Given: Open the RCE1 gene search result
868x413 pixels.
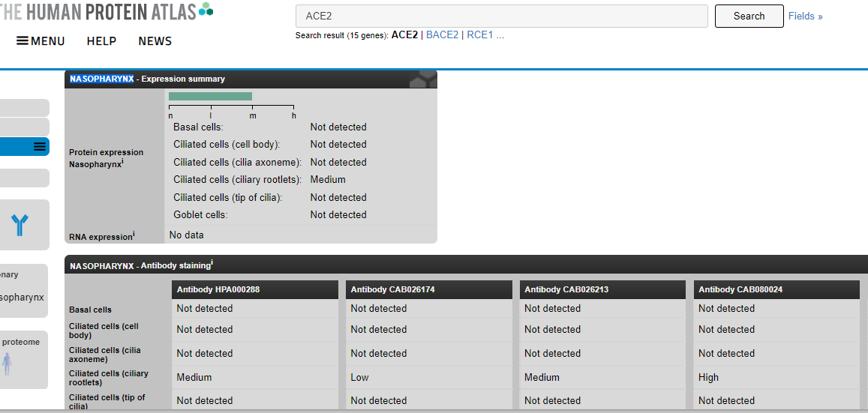Looking at the screenshot, I should [x=479, y=35].
